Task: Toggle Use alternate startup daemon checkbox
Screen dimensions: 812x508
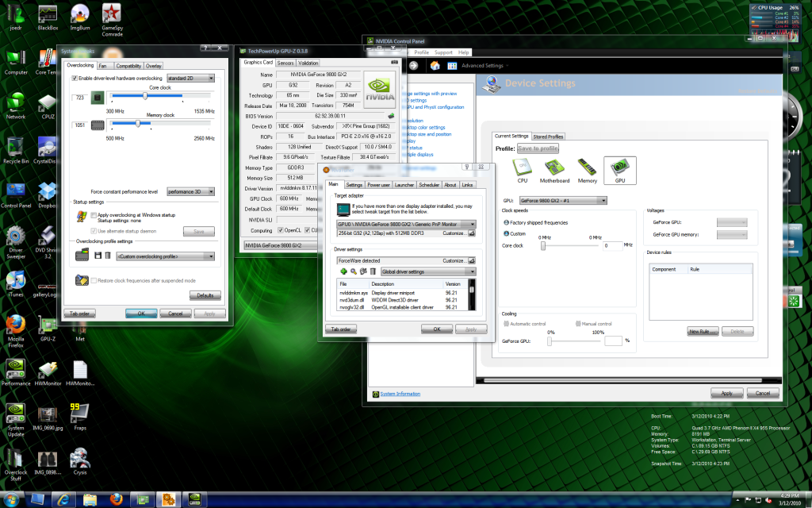Action: (x=94, y=231)
